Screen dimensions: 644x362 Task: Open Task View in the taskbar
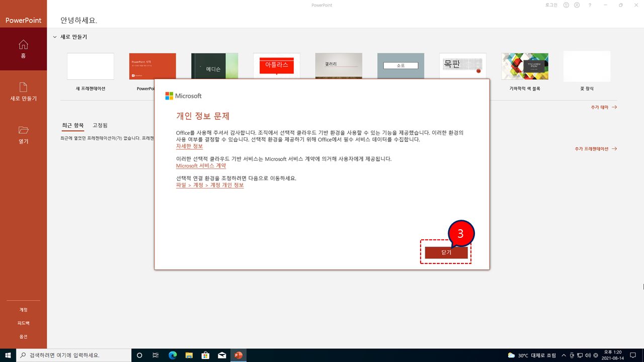pos(156,355)
